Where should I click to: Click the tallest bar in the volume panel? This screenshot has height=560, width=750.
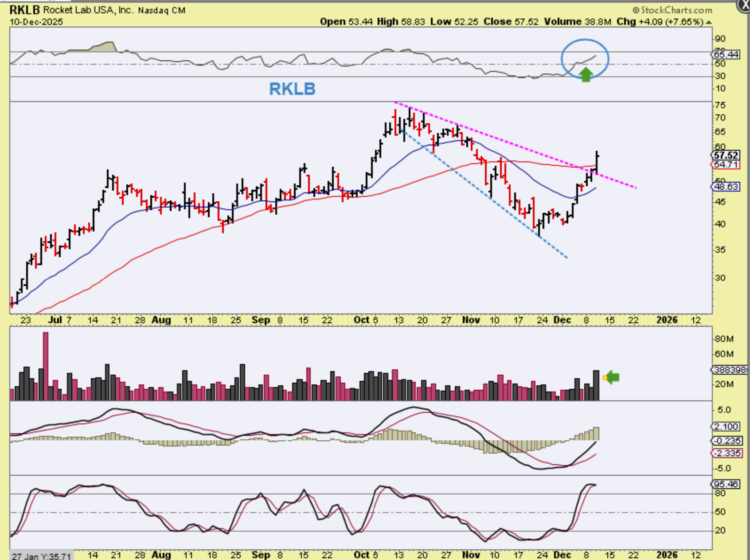coord(46,366)
